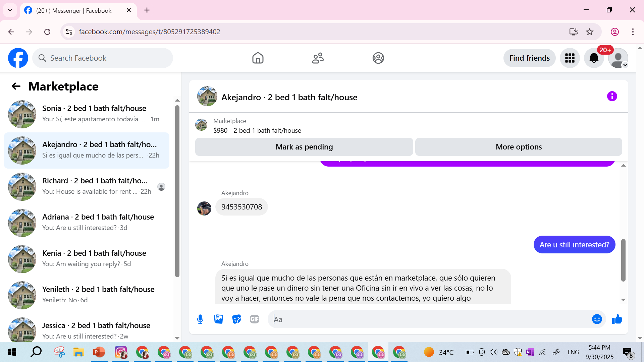This screenshot has width=644, height=362.
Task: Click Find friends button
Action: [530, 58]
